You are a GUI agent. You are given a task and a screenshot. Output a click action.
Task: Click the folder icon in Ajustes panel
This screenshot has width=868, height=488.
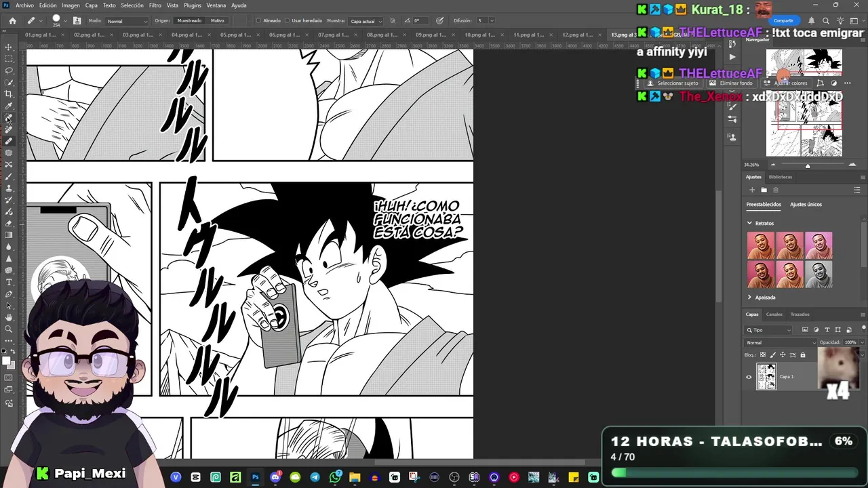click(764, 190)
